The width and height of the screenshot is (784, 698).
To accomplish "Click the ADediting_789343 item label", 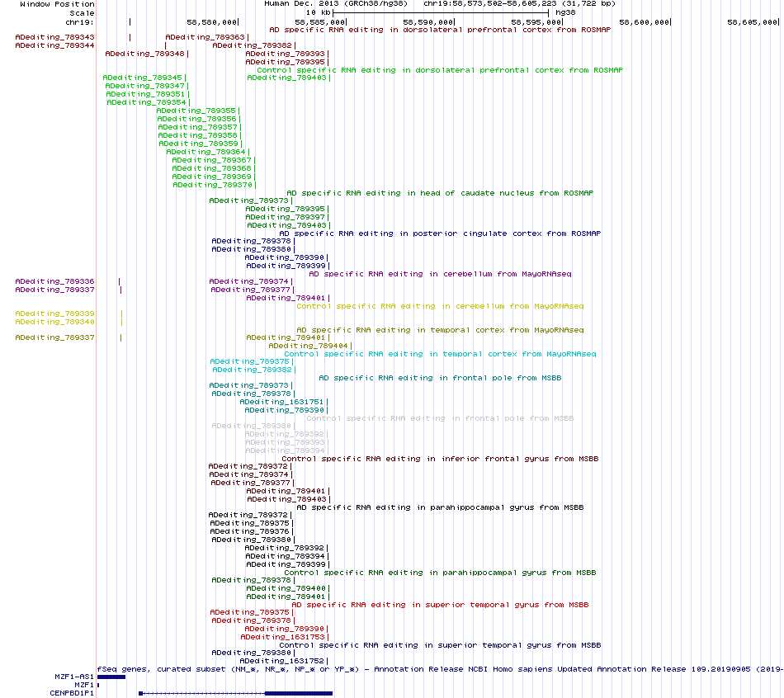I will 54,37.
